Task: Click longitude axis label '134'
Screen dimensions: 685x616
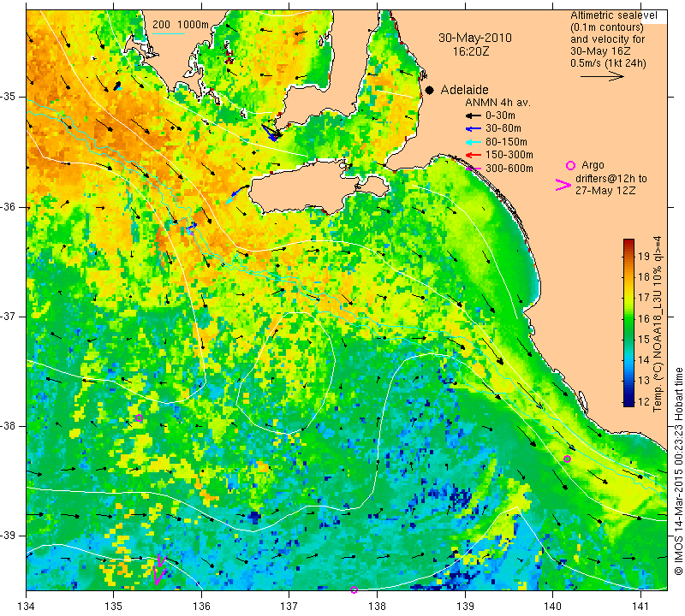Action: (27, 607)
